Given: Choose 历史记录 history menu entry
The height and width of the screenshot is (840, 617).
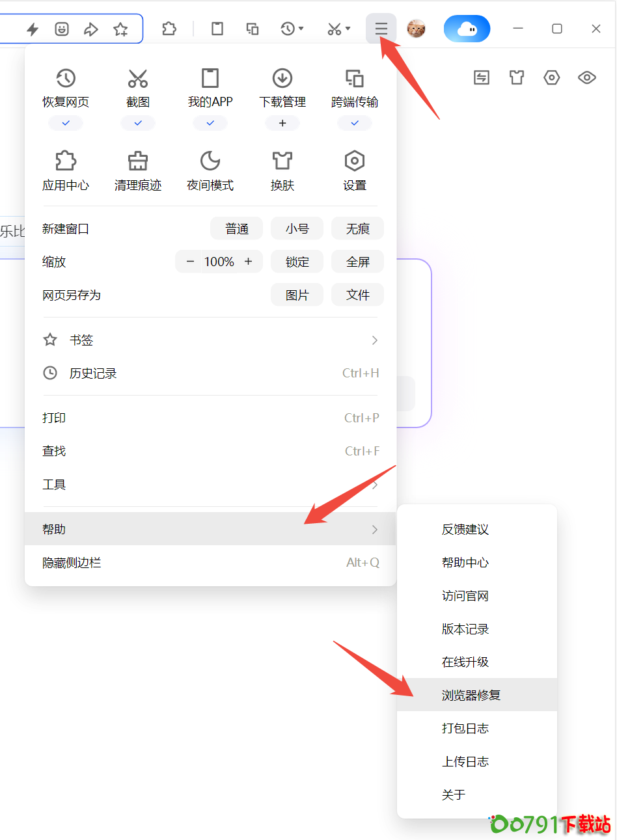Looking at the screenshot, I should click(x=93, y=373).
